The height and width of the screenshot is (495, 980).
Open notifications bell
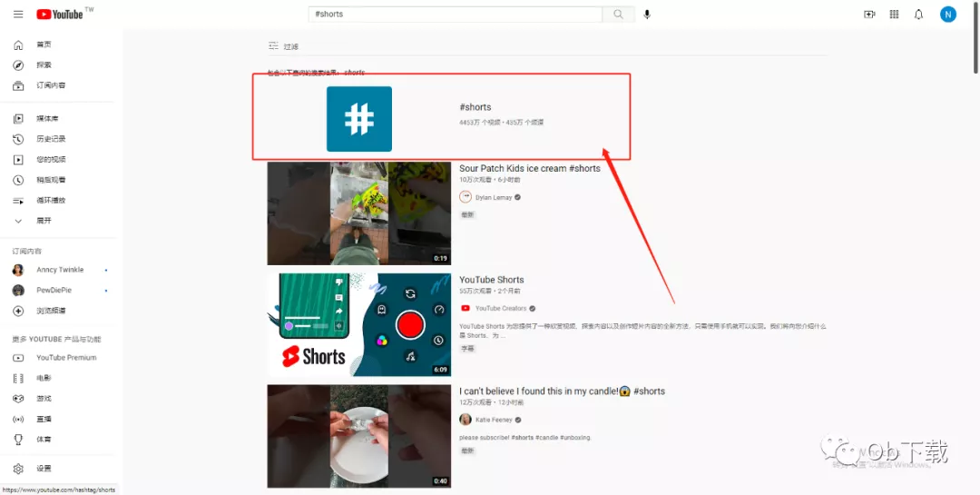coord(918,14)
